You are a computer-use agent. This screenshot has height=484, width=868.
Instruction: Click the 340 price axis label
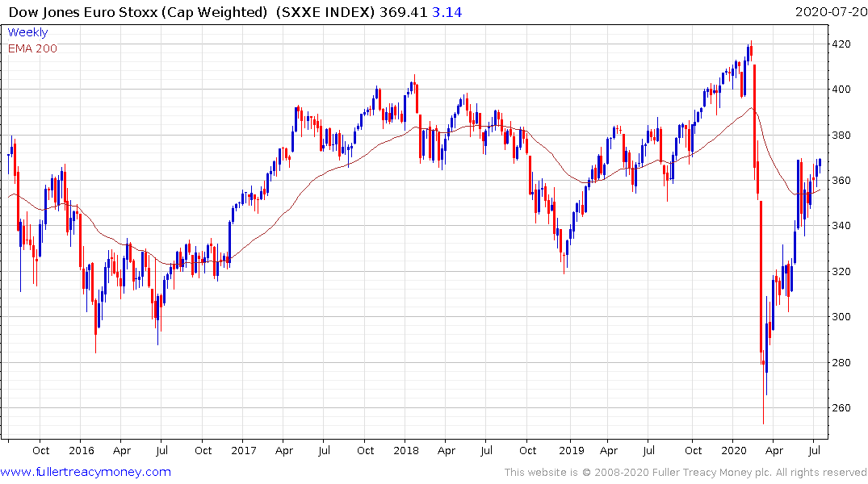tap(841, 226)
